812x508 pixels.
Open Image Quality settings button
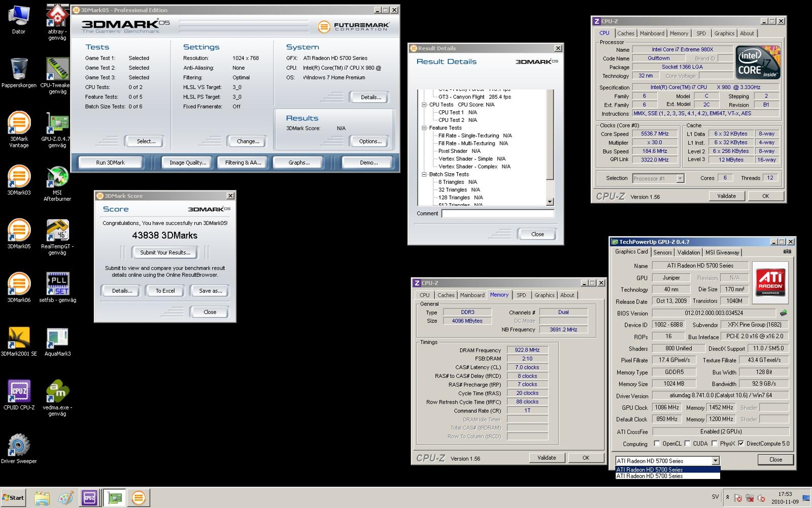pyautogui.click(x=188, y=163)
